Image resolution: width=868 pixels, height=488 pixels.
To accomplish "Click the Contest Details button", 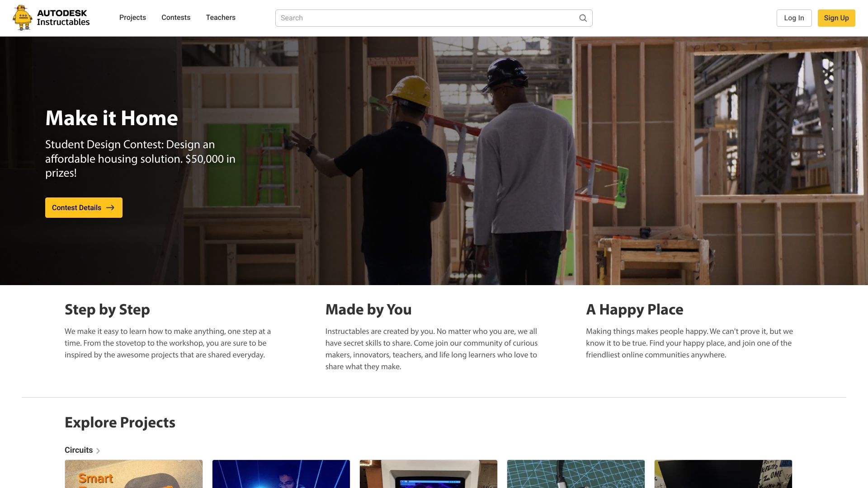I will coord(77,208).
